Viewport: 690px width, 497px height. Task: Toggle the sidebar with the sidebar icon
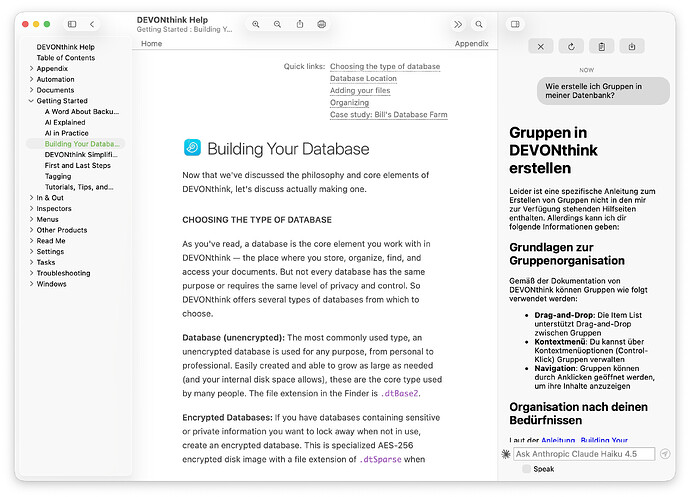click(72, 24)
